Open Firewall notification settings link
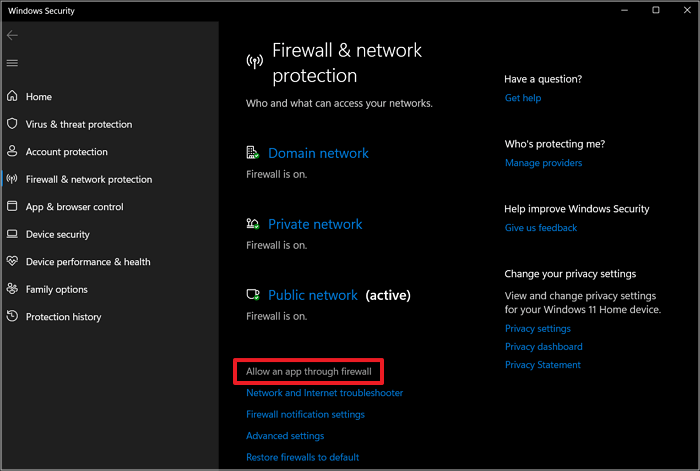Image resolution: width=700 pixels, height=471 pixels. click(x=305, y=414)
